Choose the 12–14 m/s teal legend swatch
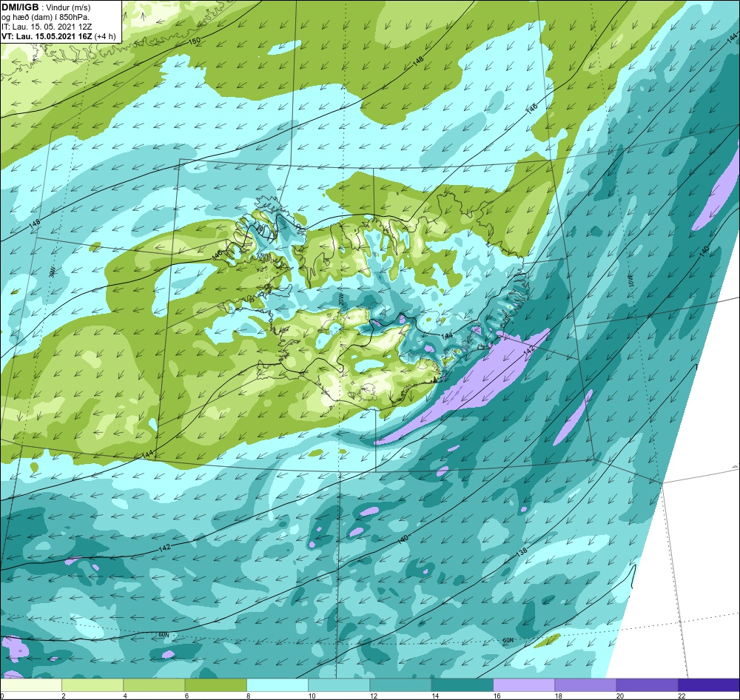Image resolution: width=740 pixels, height=700 pixels. pyautogui.click(x=400, y=685)
